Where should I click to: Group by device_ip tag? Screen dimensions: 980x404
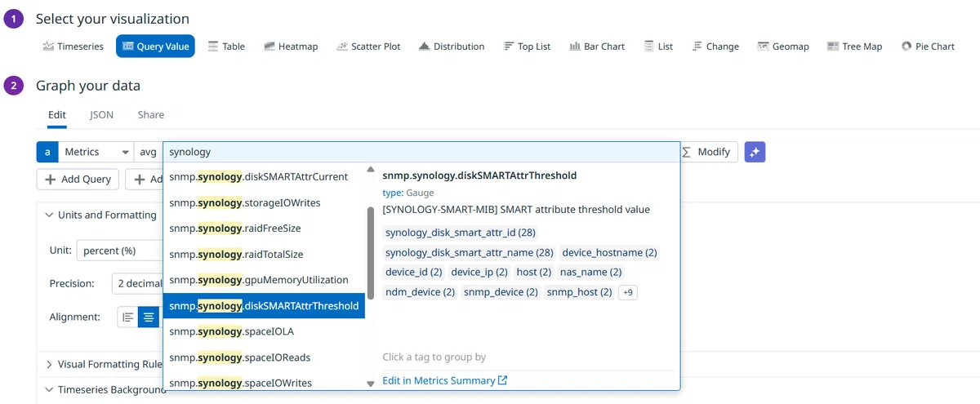[479, 272]
